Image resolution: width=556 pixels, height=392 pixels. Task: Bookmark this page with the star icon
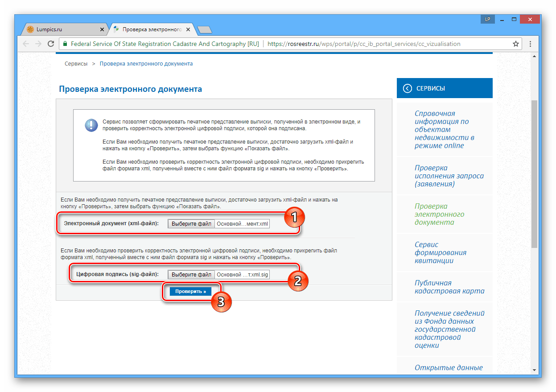(516, 44)
